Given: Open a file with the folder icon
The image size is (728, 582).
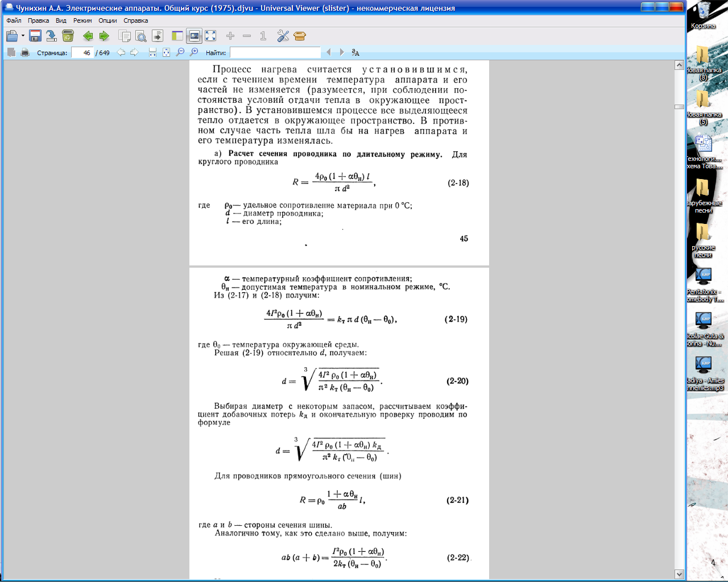Looking at the screenshot, I should tap(12, 36).
